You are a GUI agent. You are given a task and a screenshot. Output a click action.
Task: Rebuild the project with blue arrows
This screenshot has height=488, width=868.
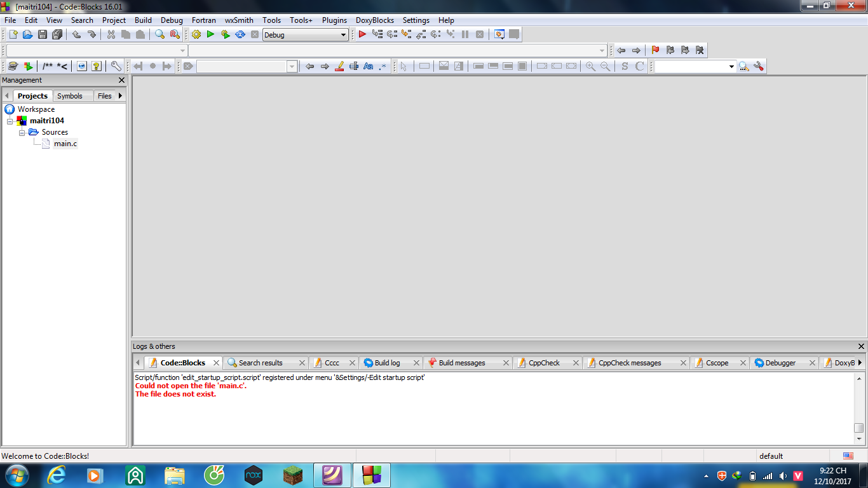[240, 34]
